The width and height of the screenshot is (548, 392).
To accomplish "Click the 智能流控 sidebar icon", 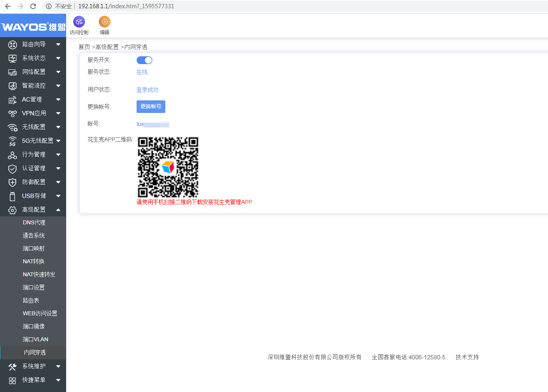I will coord(13,86).
